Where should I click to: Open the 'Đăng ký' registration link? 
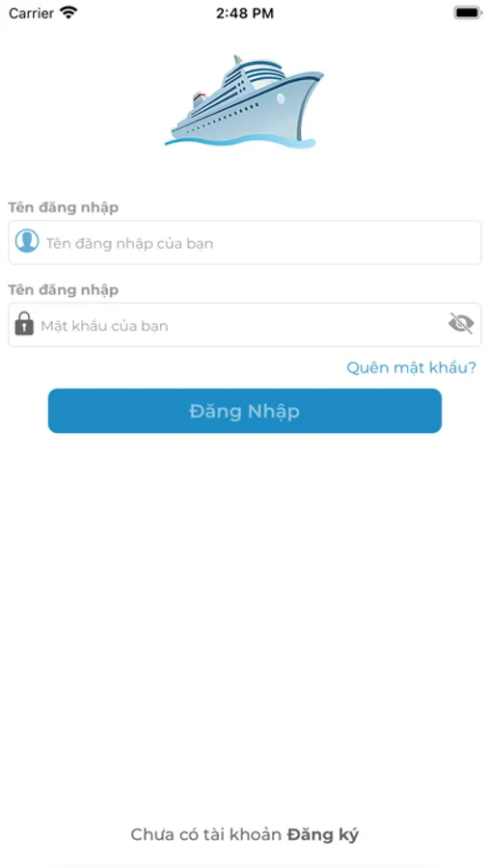323,835
